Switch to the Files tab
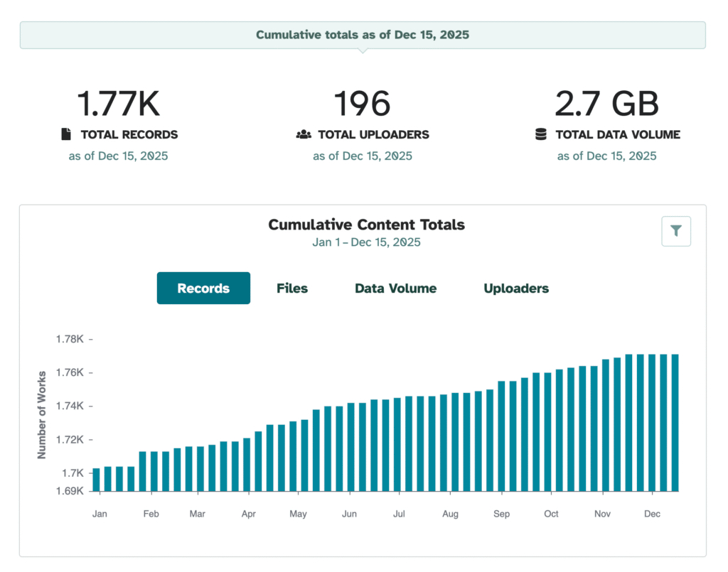Image resolution: width=728 pixels, height=572 pixels. [x=292, y=288]
